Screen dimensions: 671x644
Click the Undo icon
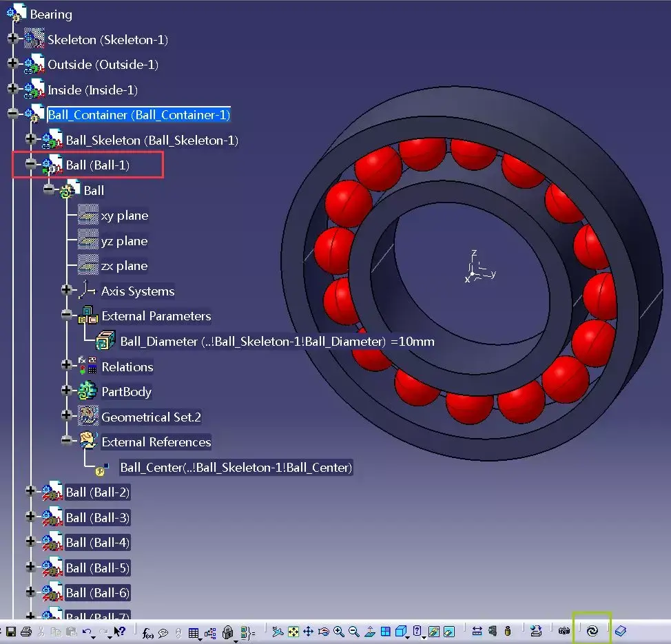(86, 630)
